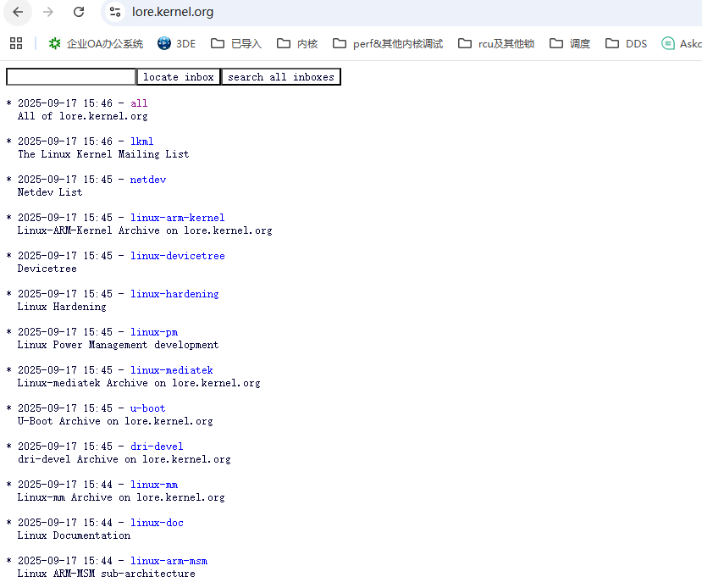Open the perf&其他内核调试 bookmark folder
Image resolution: width=702 pixels, height=588 pixels.
click(x=388, y=43)
